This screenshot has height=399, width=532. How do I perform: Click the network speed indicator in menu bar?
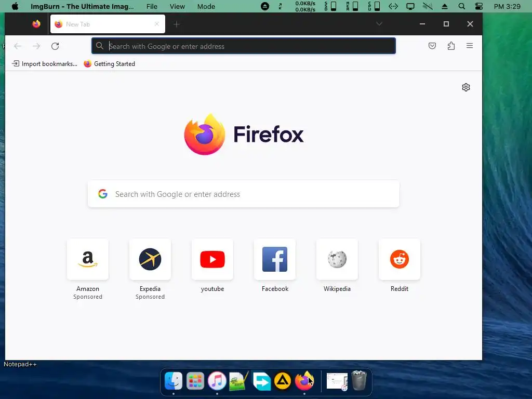point(305,6)
